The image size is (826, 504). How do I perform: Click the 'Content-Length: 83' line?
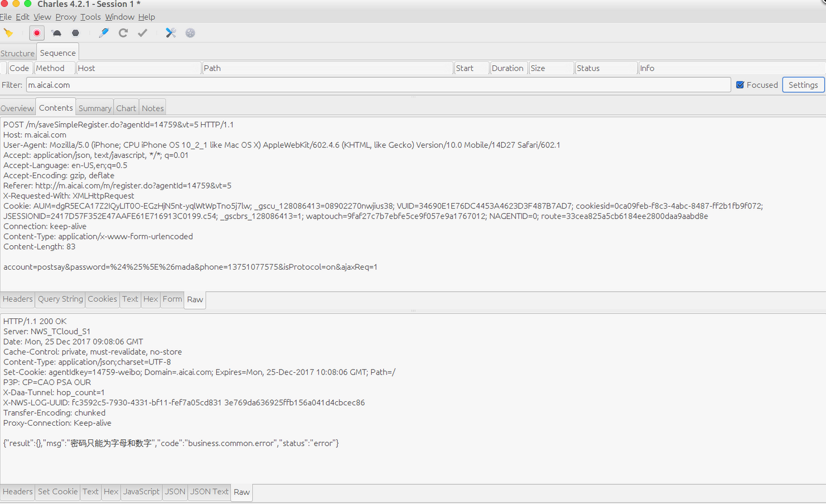(x=39, y=247)
